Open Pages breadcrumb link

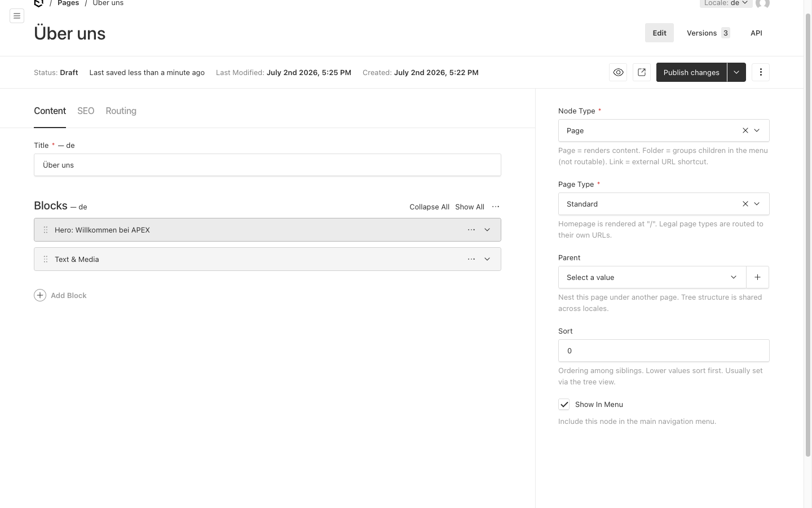click(x=68, y=3)
